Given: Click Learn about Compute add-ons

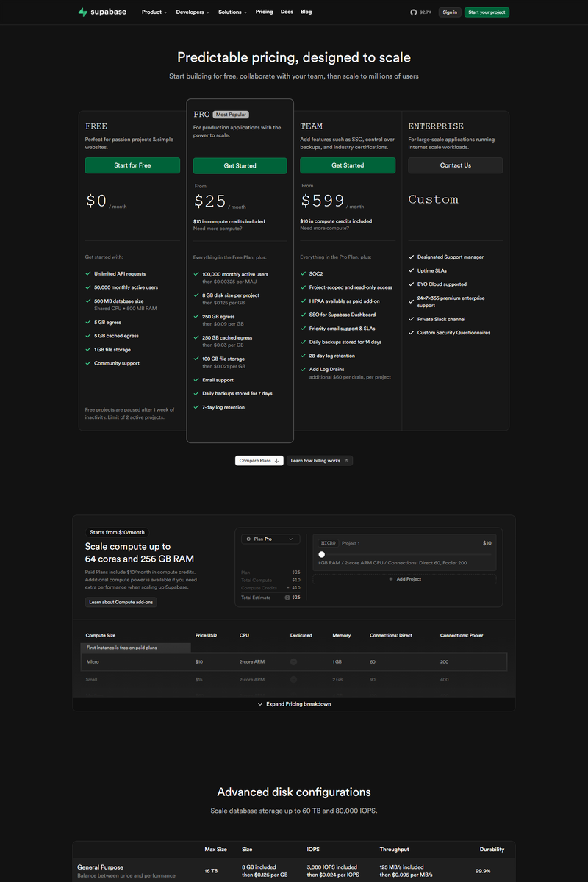Looking at the screenshot, I should tap(121, 602).
